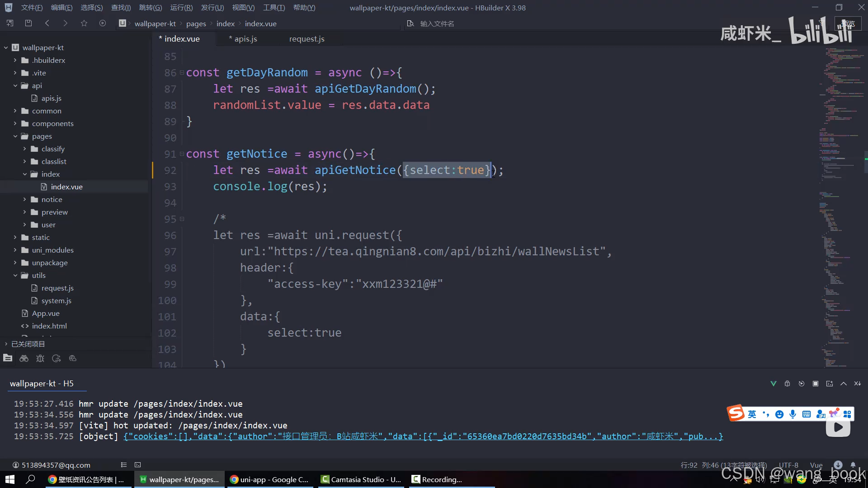868x488 pixels.
Task: Open new terminal from console toolbar
Action: (x=830, y=384)
